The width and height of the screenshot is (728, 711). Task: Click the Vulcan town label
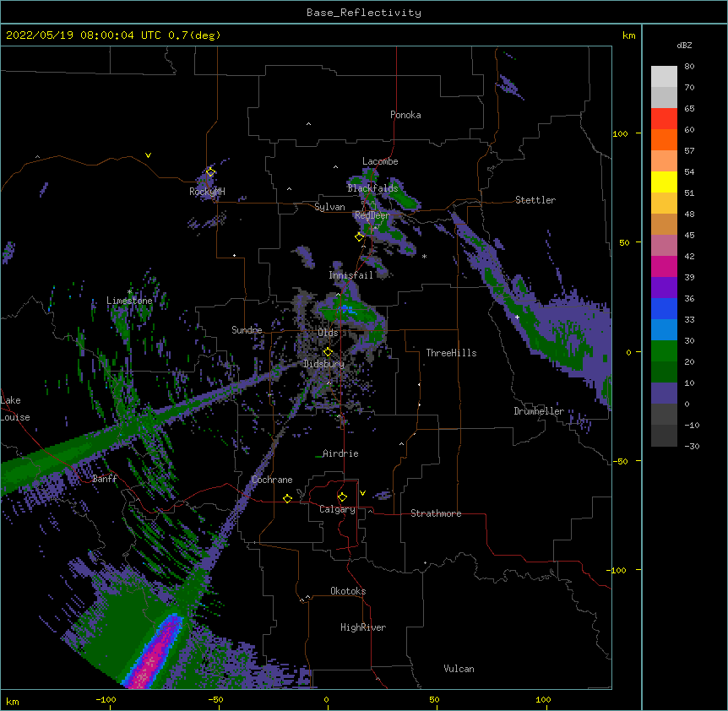pos(459,669)
